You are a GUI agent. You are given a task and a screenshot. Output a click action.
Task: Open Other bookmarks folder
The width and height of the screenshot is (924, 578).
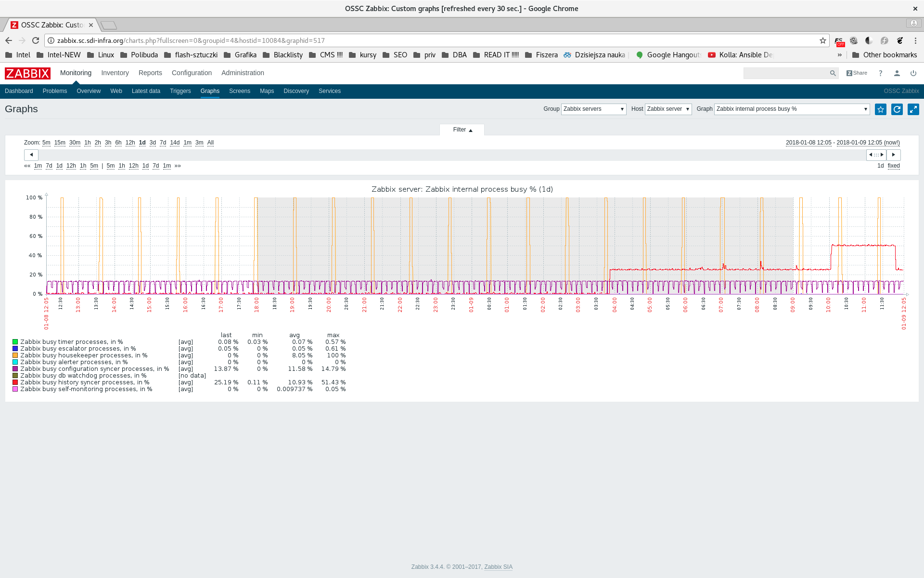(885, 55)
